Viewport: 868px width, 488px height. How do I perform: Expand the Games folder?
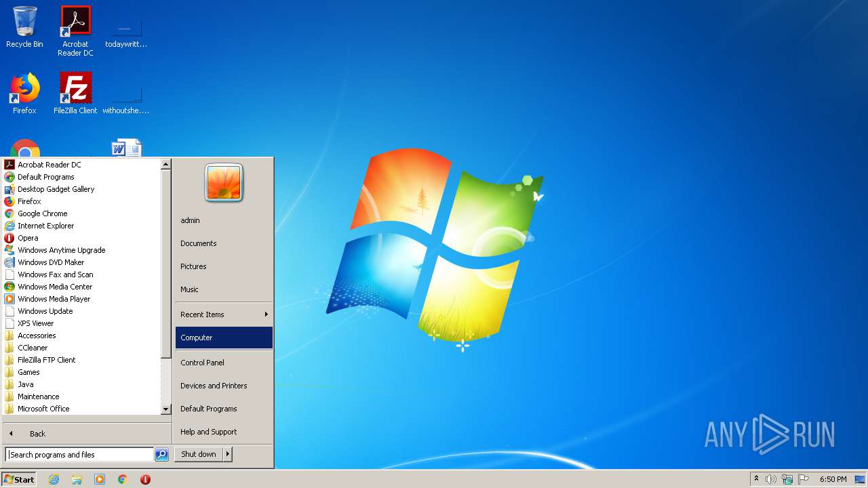(x=81, y=372)
